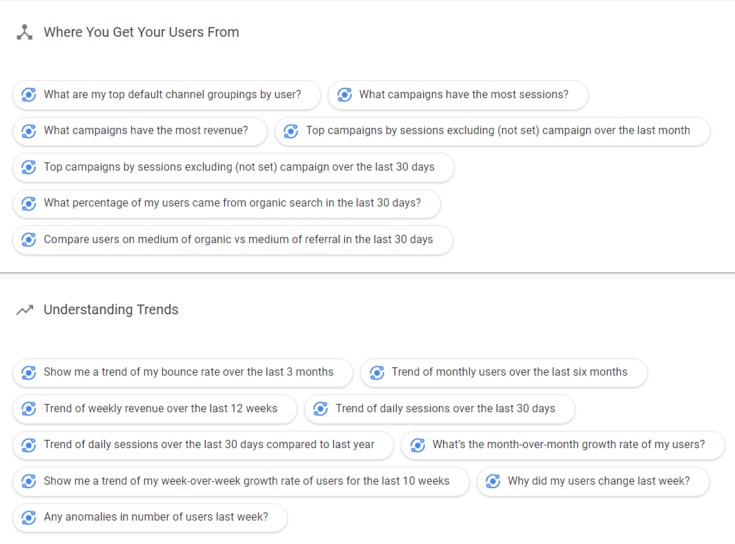Viewport: 735px width, 544px height.
Task: Click the icon beside 'bounce rate over the last 3 months'
Action: pos(29,372)
